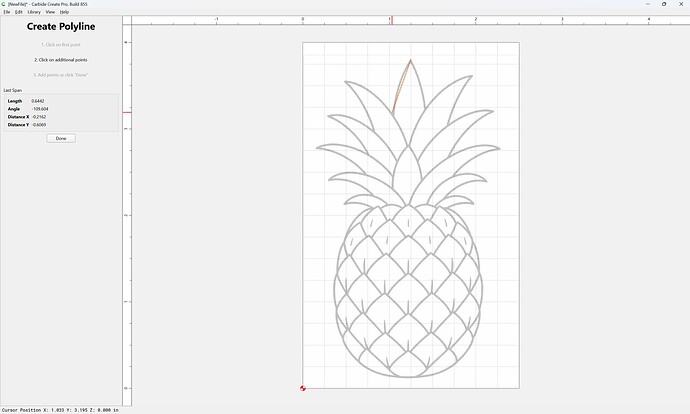Image resolution: width=690 pixels, height=414 pixels.
Task: Select the Angle value -109.604
Action: coord(40,109)
